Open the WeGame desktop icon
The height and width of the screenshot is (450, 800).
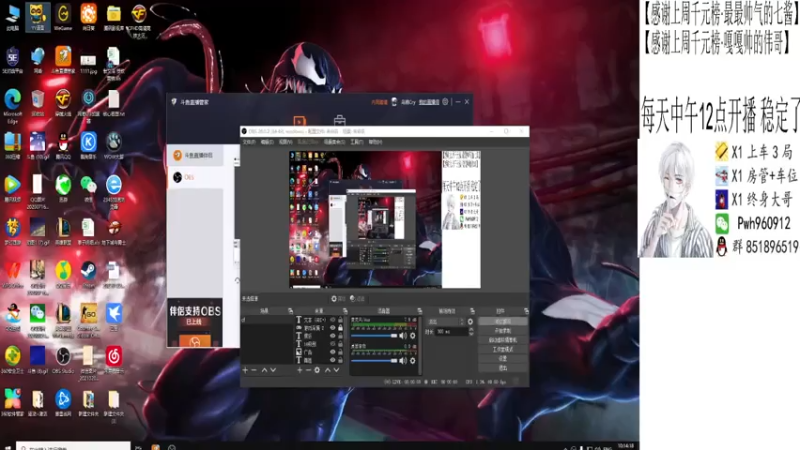[63, 16]
